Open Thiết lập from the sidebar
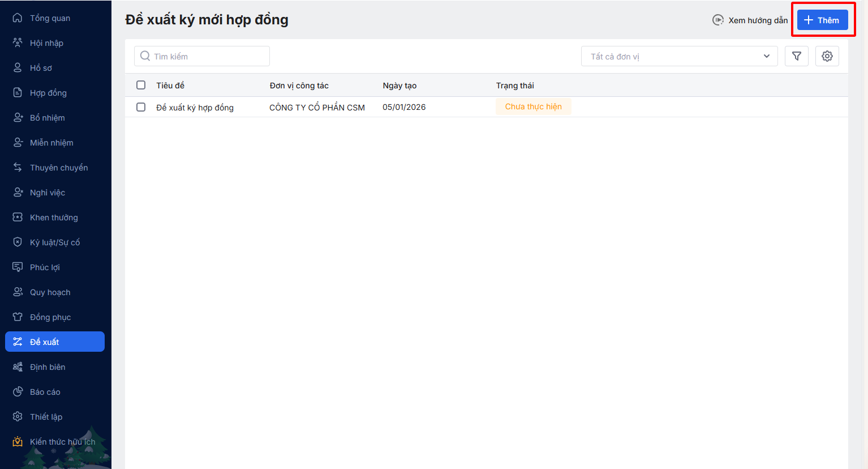The image size is (868, 469). (x=46, y=417)
